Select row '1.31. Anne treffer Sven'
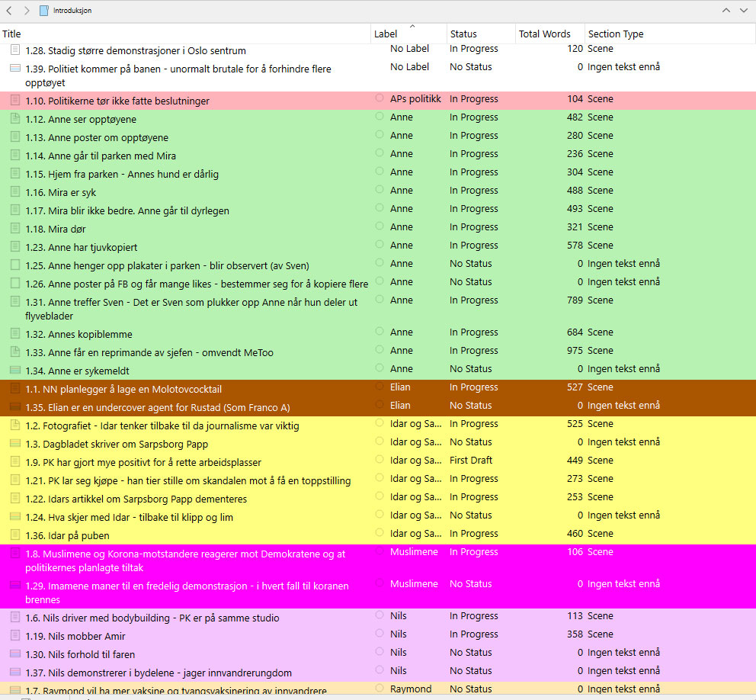Screen dimensions: 756x700 (x=378, y=309)
